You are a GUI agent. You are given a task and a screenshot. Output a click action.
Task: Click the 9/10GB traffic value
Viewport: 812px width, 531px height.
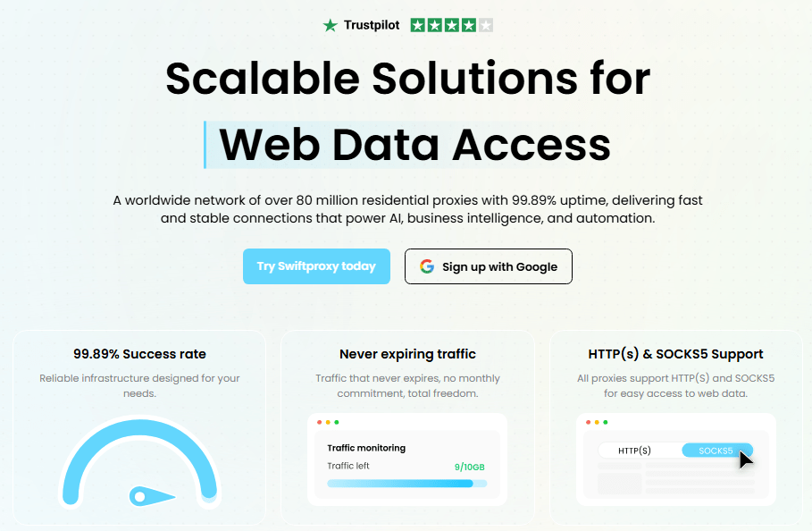469,467
